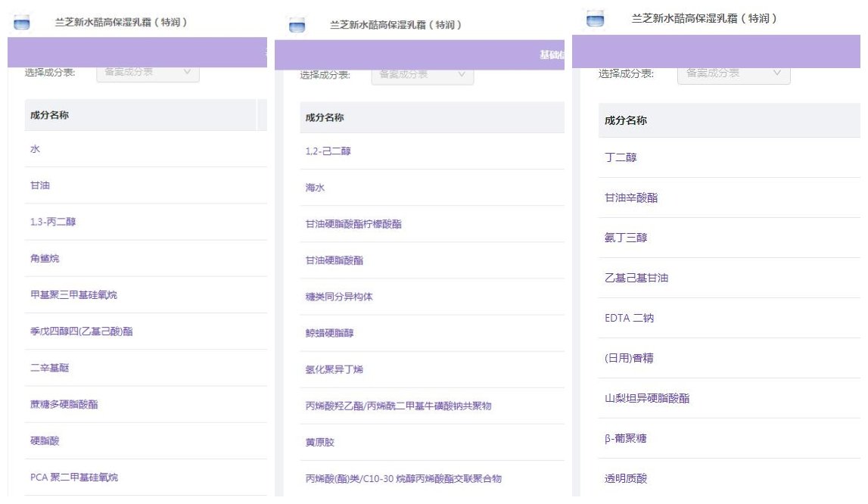Screen dimensions: 868x504
Task: Select the 1,3-丙二醇 ingredient
Action: tap(53, 222)
